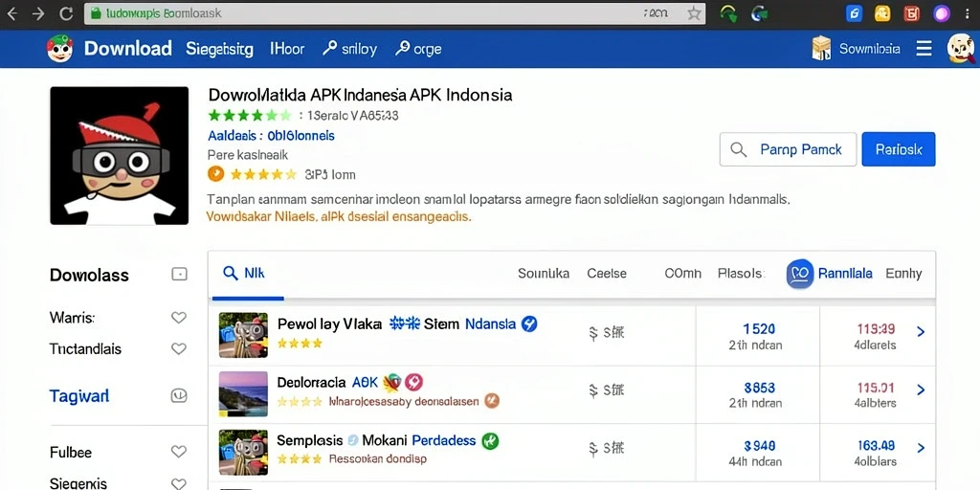Open the red browser extension icon

[911, 13]
